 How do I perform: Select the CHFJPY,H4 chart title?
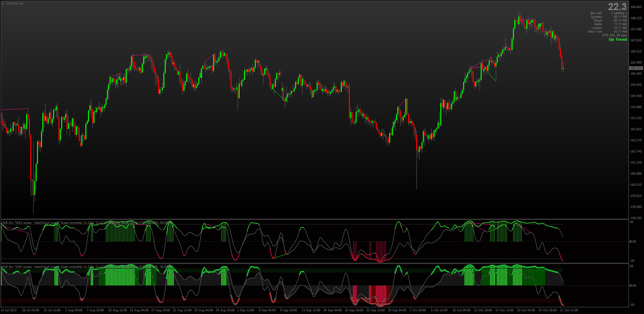coord(15,4)
